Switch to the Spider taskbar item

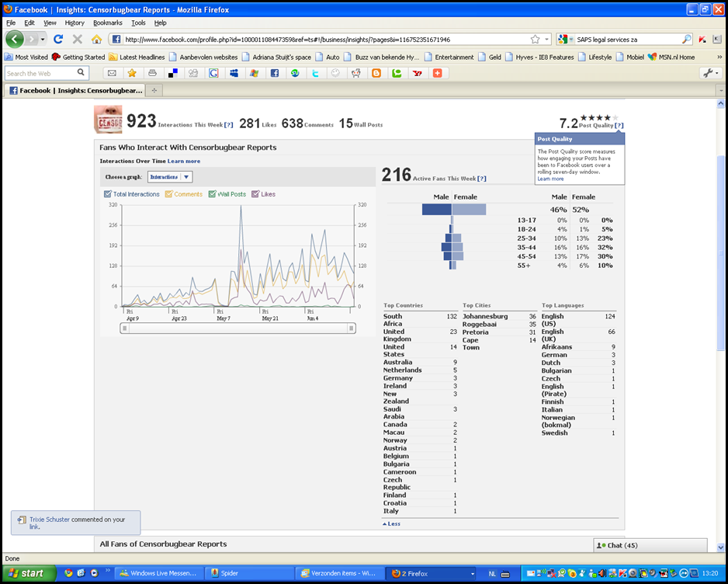pos(249,573)
